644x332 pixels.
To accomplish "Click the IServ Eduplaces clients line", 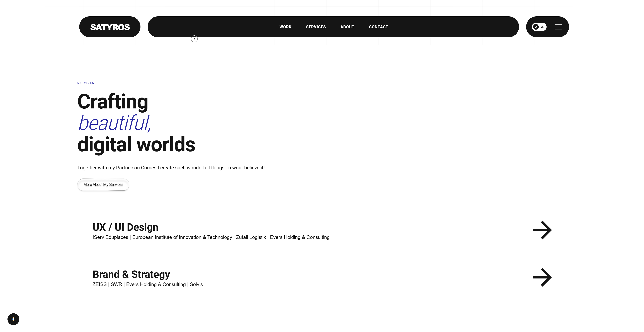I will tap(211, 237).
